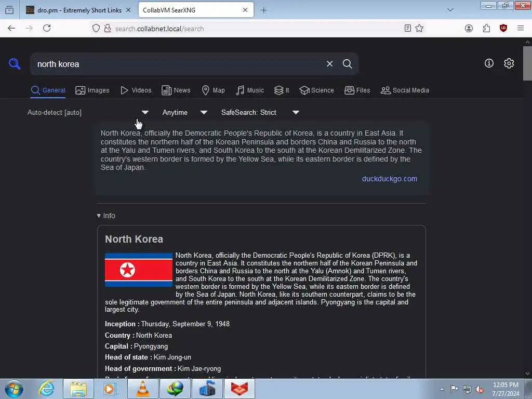Viewport: 532px width, 399px height.
Task: Open the extensions puzzle icon
Action: pos(486,29)
